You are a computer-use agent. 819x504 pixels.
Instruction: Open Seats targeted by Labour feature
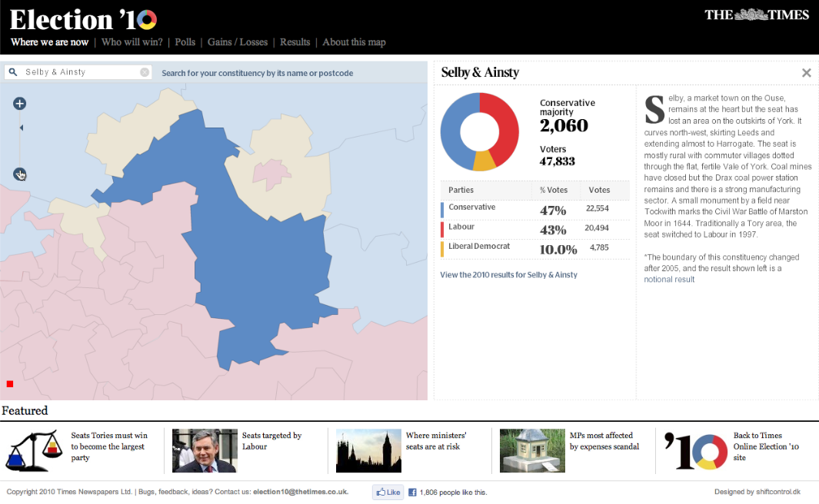(271, 441)
